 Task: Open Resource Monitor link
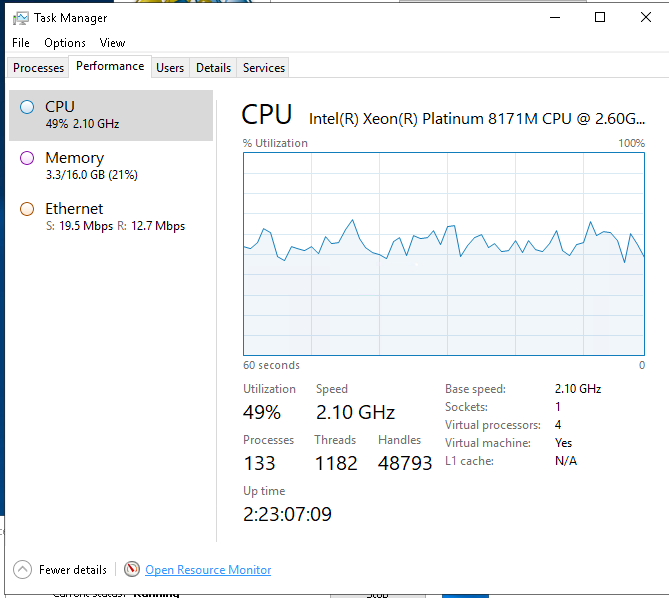click(x=208, y=570)
